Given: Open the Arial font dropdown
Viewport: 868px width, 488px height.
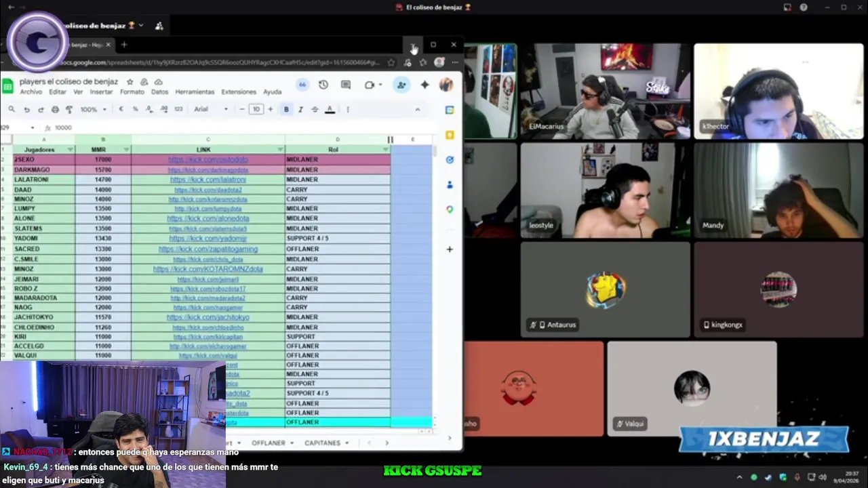Looking at the screenshot, I should click(x=211, y=109).
